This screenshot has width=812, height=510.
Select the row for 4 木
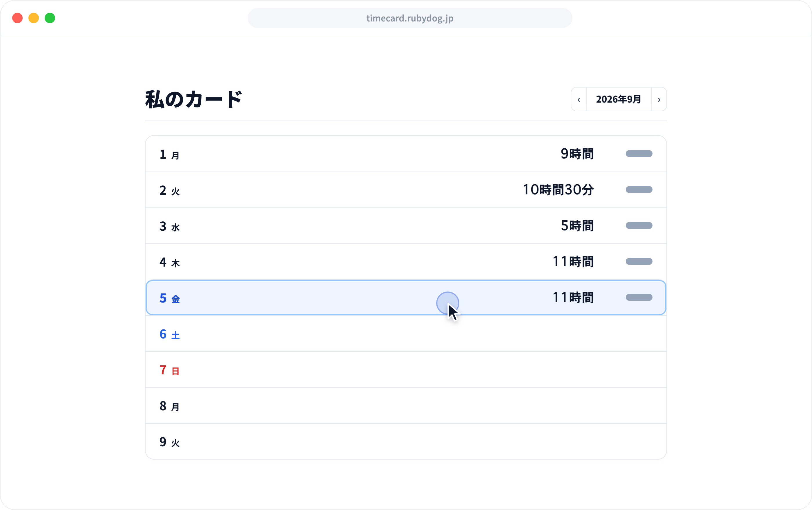coord(406,262)
